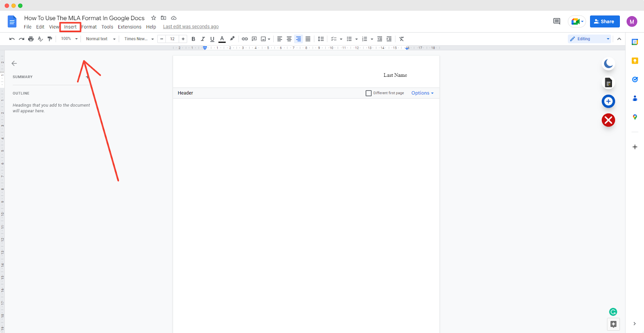
Task: Open the Edit menu
Action: pos(40,27)
